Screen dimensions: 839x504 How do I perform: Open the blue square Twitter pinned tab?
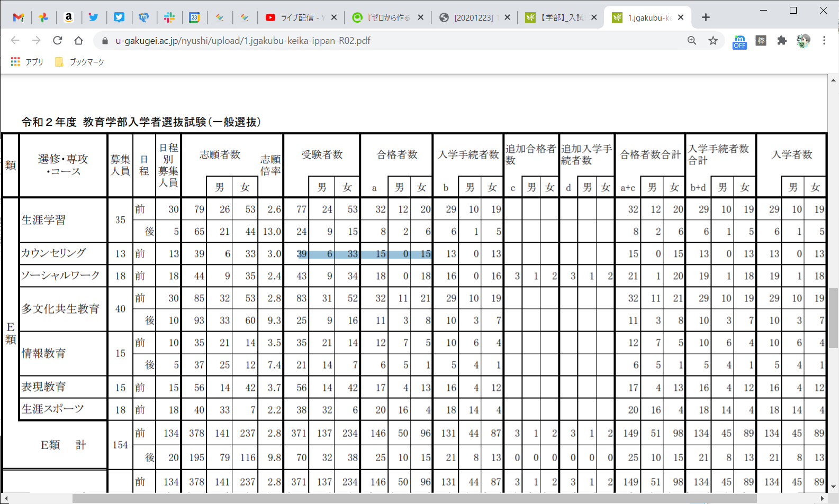coord(119,17)
